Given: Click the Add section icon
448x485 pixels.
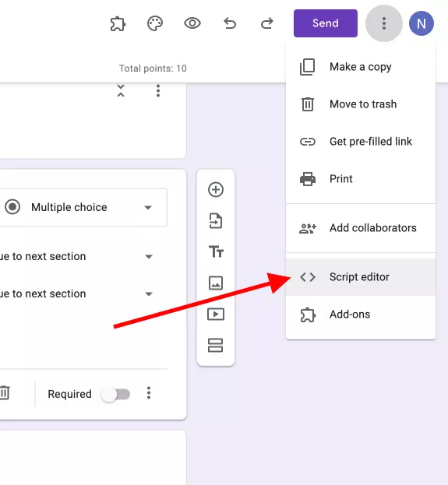Looking at the screenshot, I should 216,345.
